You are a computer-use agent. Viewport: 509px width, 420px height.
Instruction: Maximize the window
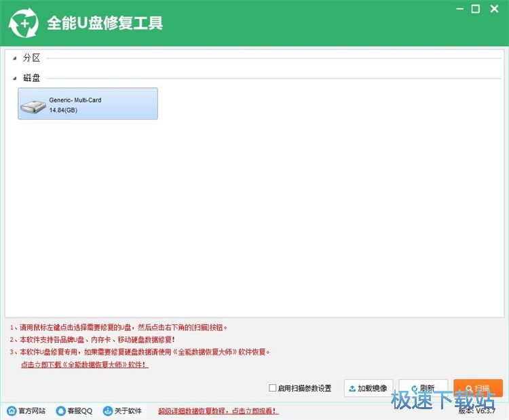point(476,9)
